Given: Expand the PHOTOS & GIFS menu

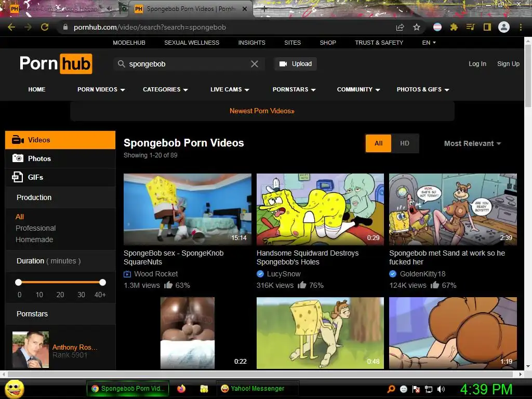Looking at the screenshot, I should pos(423,89).
